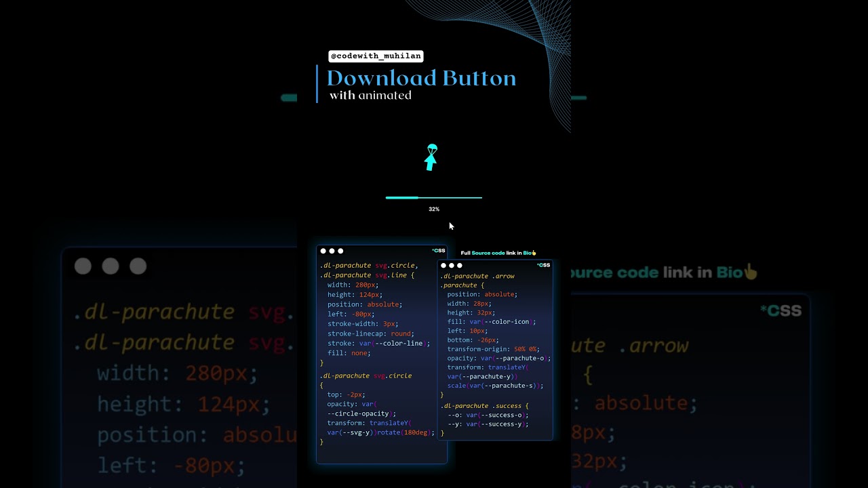Screen dimensions: 868x488
Task: Click the "with animated" subtitle
Action: pyautogui.click(x=370, y=96)
